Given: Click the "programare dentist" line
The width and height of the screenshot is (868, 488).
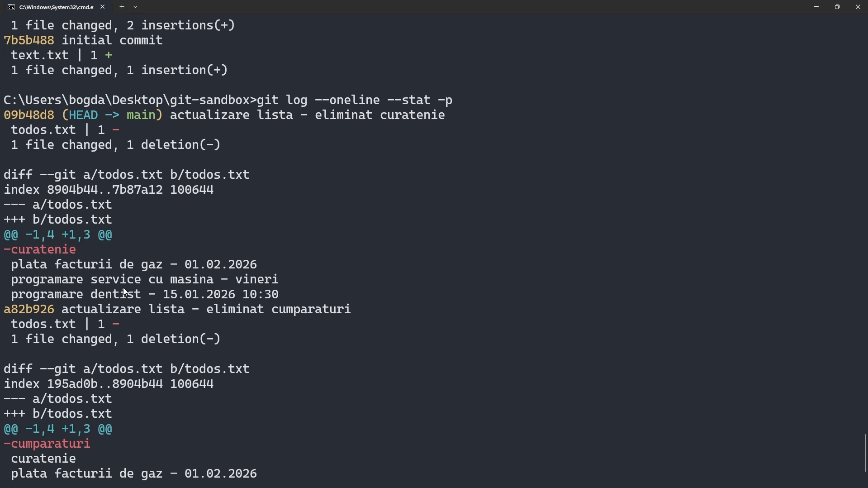Looking at the screenshot, I should [x=145, y=294].
